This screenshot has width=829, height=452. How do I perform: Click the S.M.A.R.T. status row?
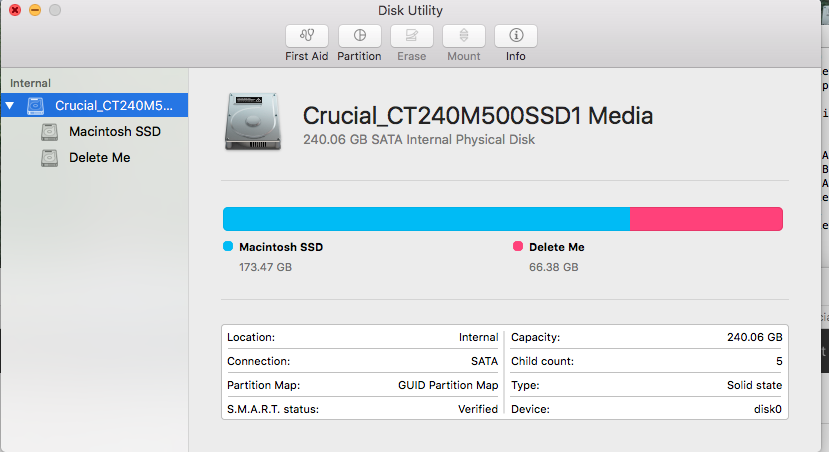[x=362, y=409]
